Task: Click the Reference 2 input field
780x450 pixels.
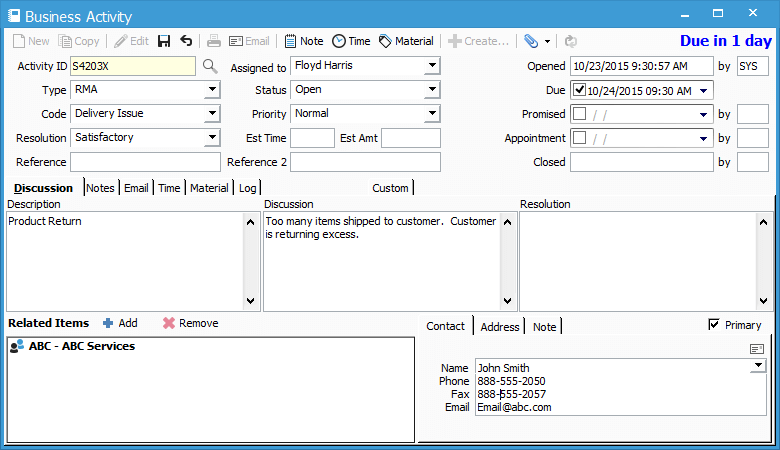Action: 366,162
